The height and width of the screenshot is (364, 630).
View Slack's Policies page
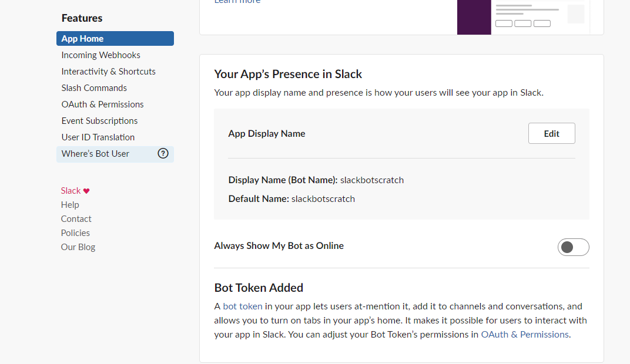pyautogui.click(x=75, y=232)
